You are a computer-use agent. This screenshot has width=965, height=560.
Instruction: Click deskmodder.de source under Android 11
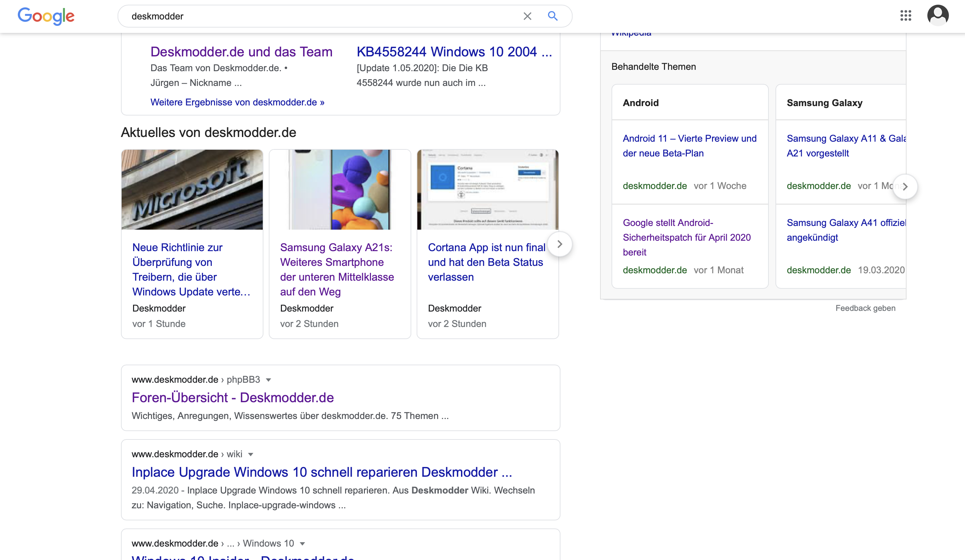tap(655, 186)
